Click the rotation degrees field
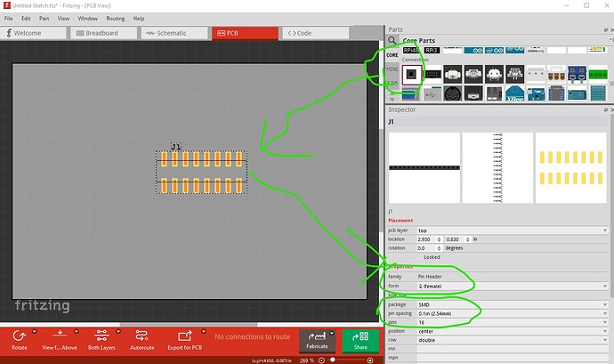The width and height of the screenshot is (614, 364). (426, 248)
